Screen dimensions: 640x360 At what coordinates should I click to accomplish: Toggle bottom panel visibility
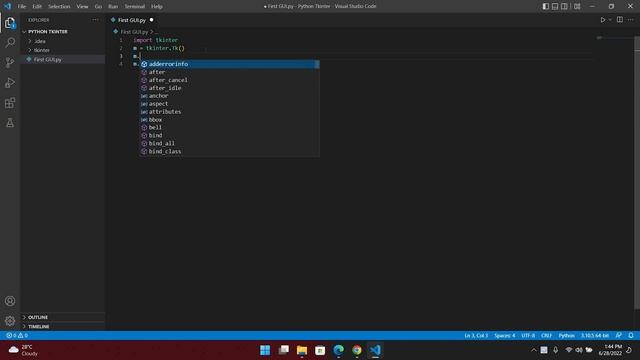(x=555, y=6)
